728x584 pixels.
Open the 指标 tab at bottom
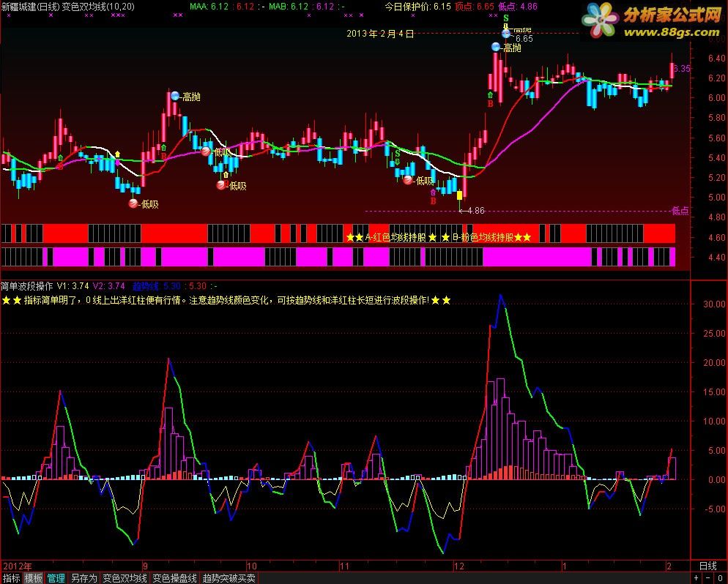click(x=11, y=578)
